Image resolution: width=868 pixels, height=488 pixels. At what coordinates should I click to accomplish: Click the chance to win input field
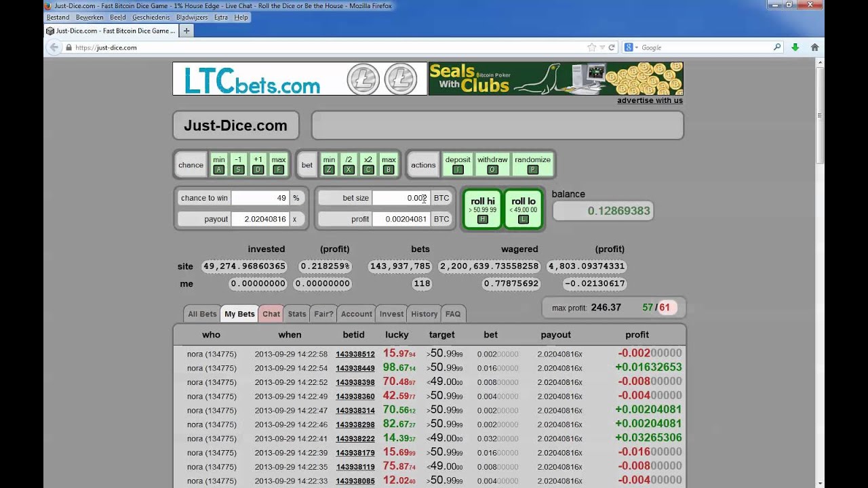point(260,198)
